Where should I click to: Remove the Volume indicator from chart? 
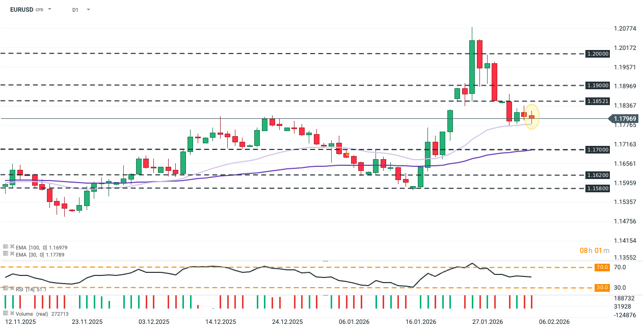click(12, 313)
